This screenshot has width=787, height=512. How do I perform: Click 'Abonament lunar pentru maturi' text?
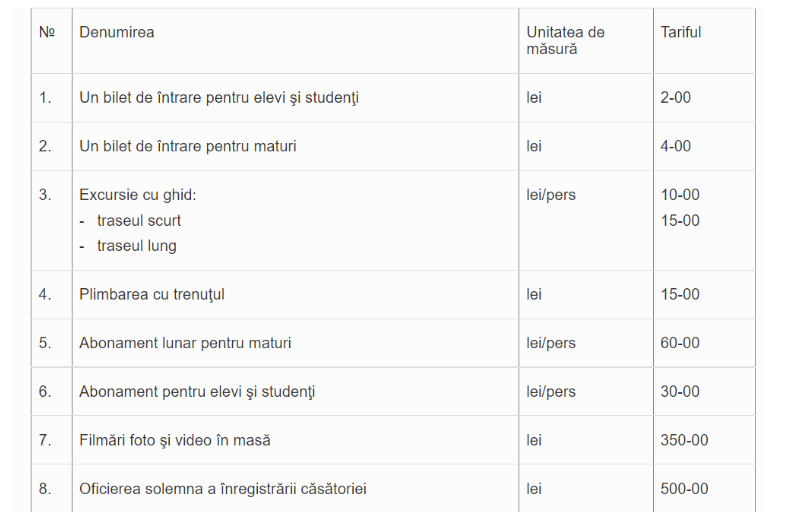pos(185,343)
